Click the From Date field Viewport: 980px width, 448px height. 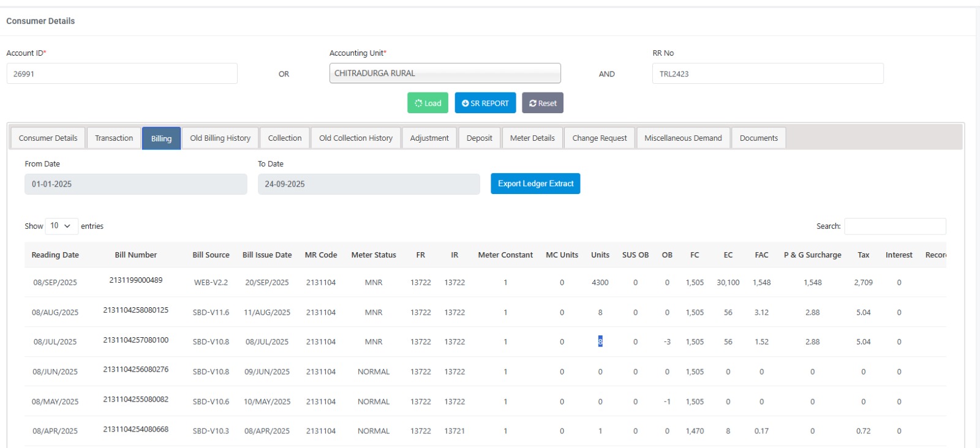click(135, 184)
